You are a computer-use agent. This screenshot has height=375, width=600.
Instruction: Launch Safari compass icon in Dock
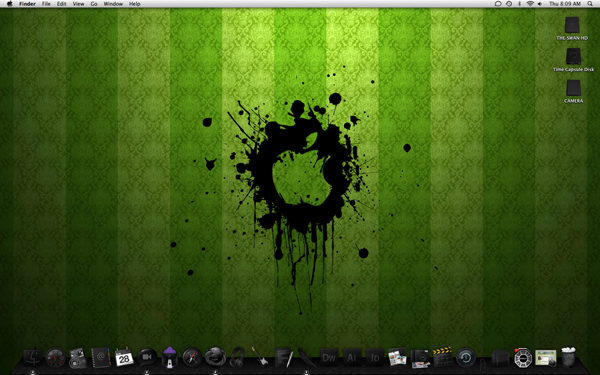[192, 357]
